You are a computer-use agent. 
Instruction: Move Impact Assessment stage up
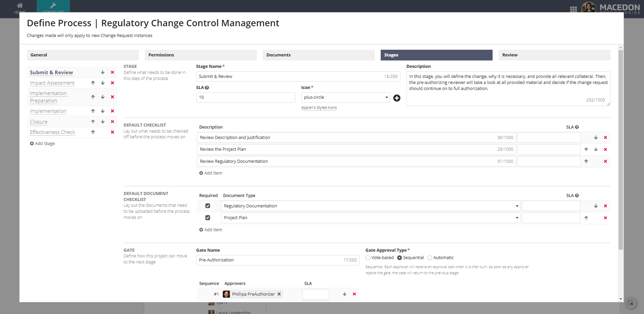pyautogui.click(x=93, y=83)
